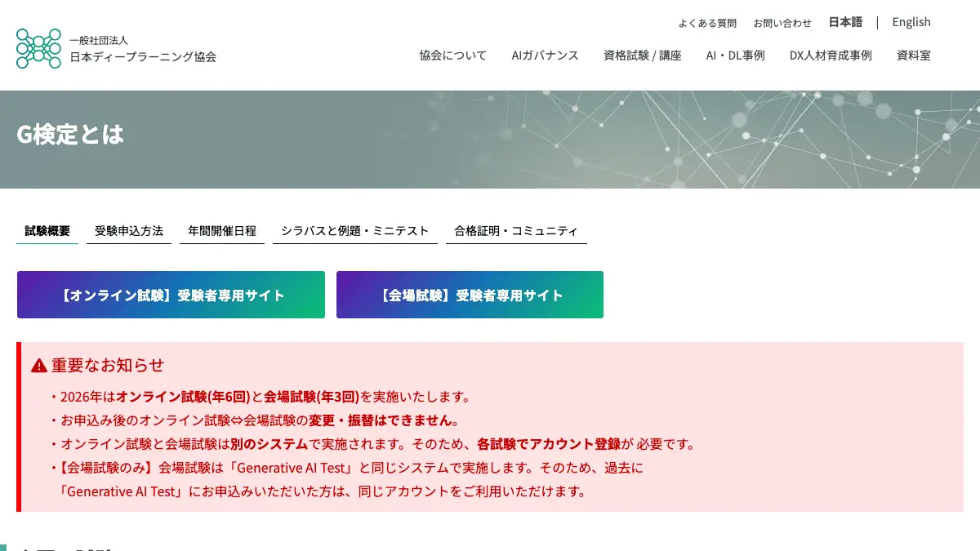Click the red warning triangle icon

(x=39, y=366)
